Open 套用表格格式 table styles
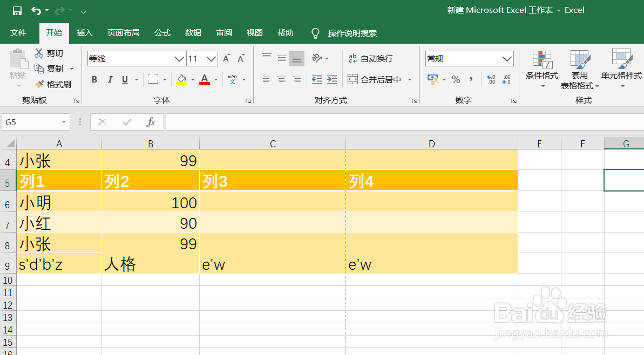 click(x=580, y=69)
